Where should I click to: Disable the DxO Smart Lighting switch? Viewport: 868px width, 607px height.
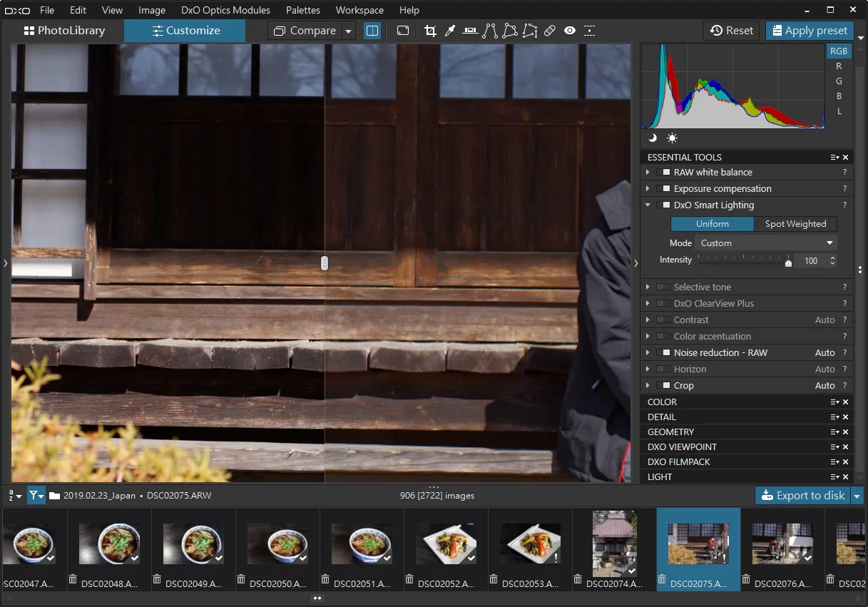[663, 205]
